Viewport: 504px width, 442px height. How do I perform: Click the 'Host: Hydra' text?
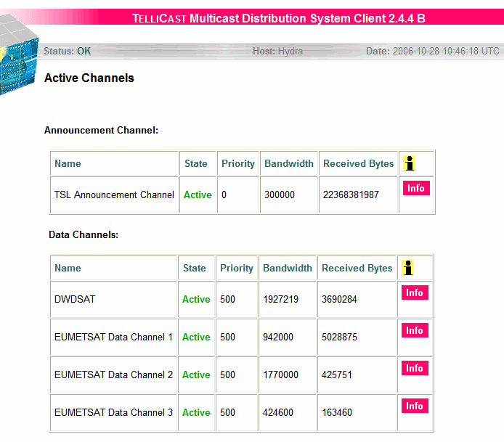[277, 51]
